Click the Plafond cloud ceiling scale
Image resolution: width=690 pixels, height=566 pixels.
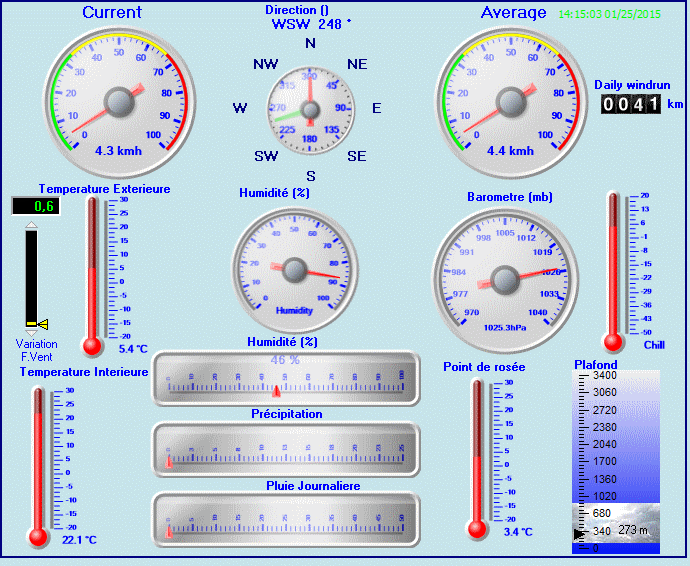pos(615,460)
